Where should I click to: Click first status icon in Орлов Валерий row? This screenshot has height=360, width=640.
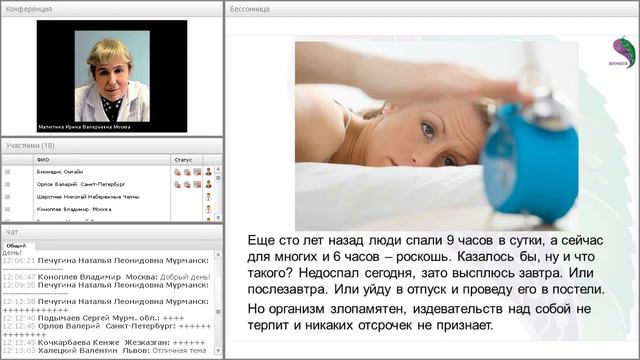pos(178,184)
